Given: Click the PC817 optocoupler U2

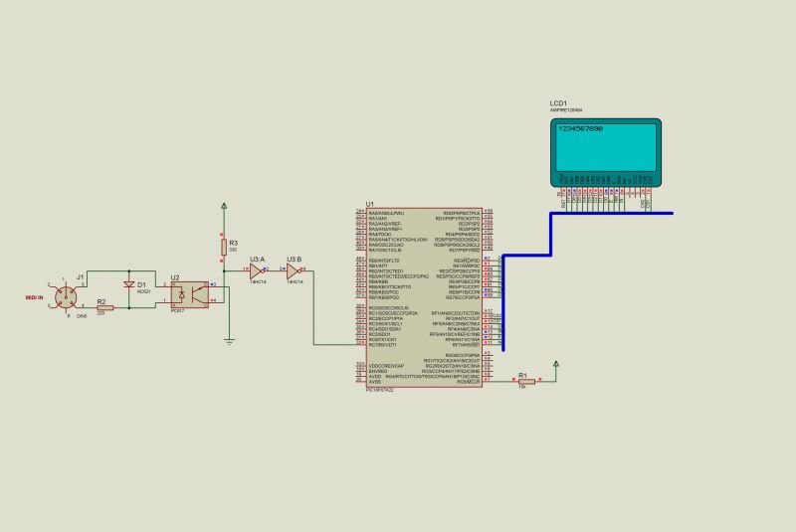Looking at the screenshot, I should pyautogui.click(x=180, y=295).
